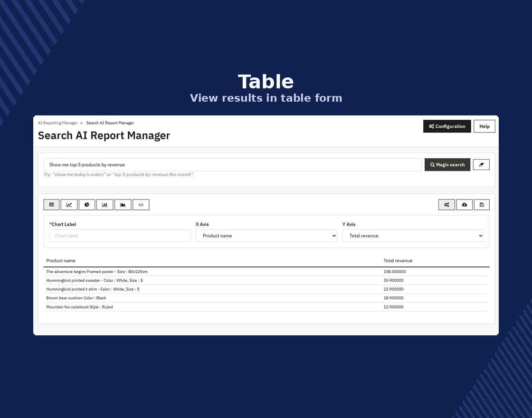Switch to table view icon

click(x=52, y=205)
